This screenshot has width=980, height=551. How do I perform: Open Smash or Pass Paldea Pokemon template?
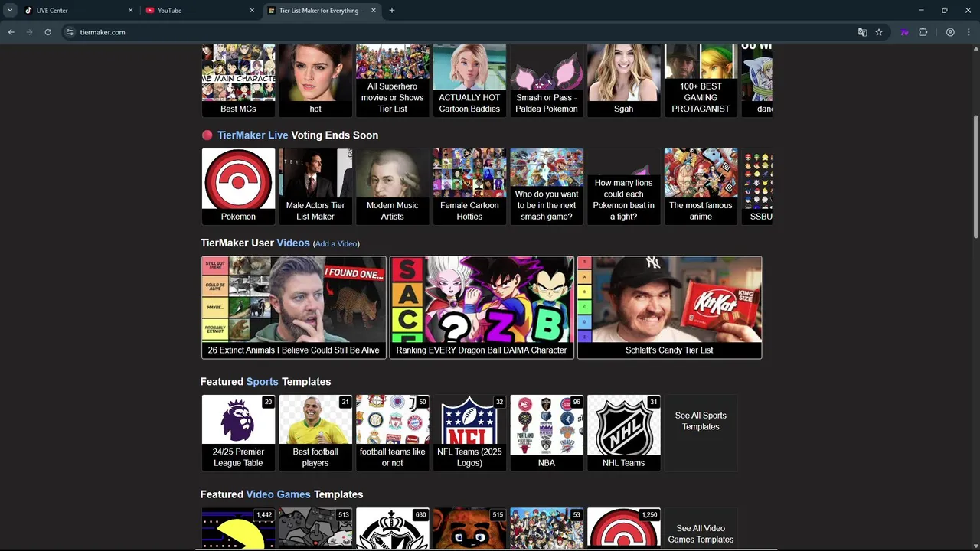547,80
